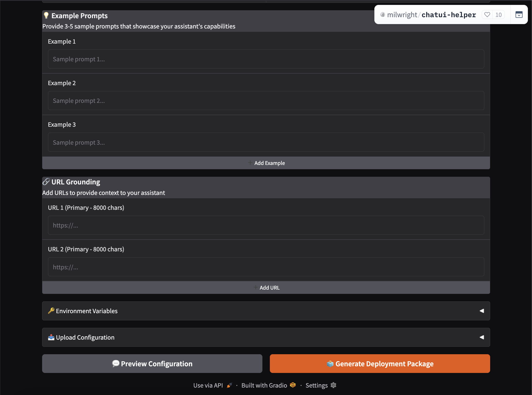Click Add Example to insert another prompt
Image resolution: width=532 pixels, height=395 pixels.
click(x=266, y=163)
